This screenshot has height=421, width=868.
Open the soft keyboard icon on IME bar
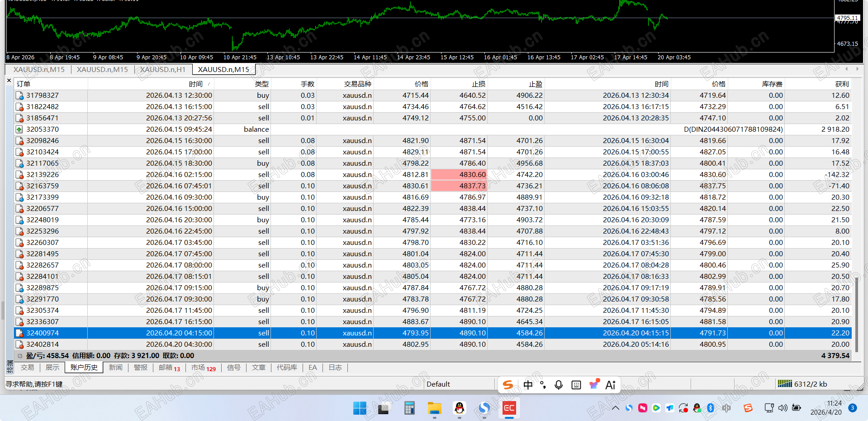tap(576, 385)
